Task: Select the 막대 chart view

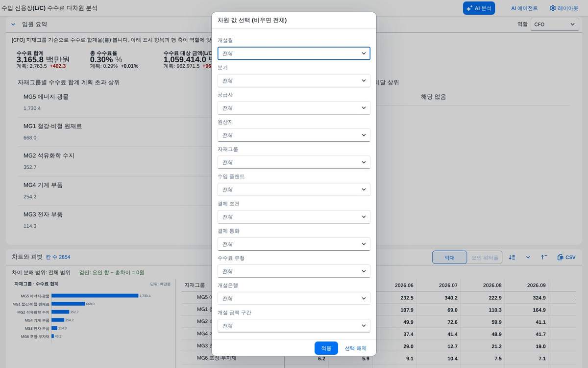Action: click(449, 257)
